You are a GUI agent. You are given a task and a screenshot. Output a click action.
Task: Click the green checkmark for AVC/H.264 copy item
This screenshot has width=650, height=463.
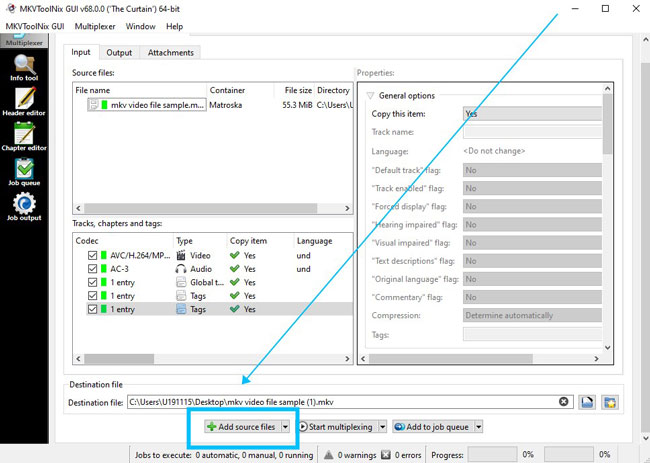235,255
